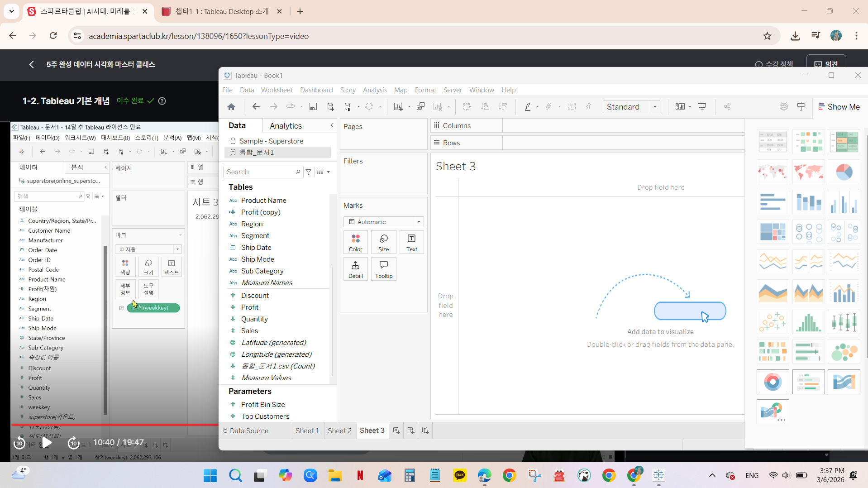Play the lesson video
Viewport: 868px width, 488px height.
pyautogui.click(x=47, y=443)
